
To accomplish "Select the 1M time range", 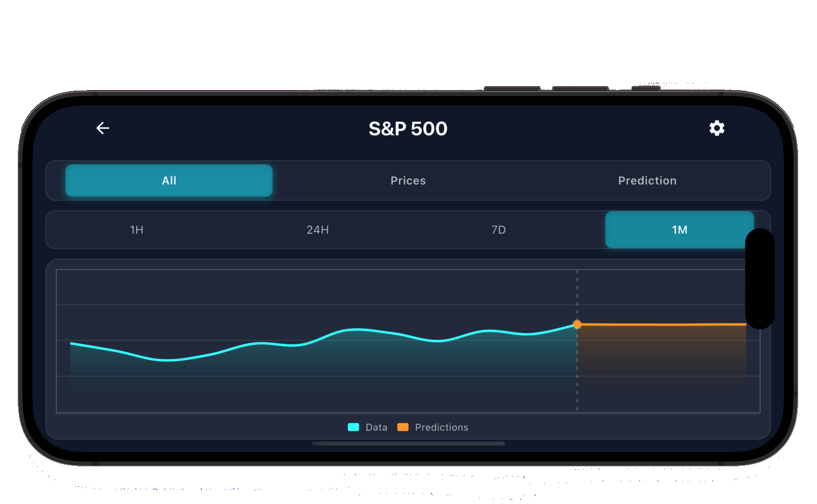I will click(x=679, y=230).
